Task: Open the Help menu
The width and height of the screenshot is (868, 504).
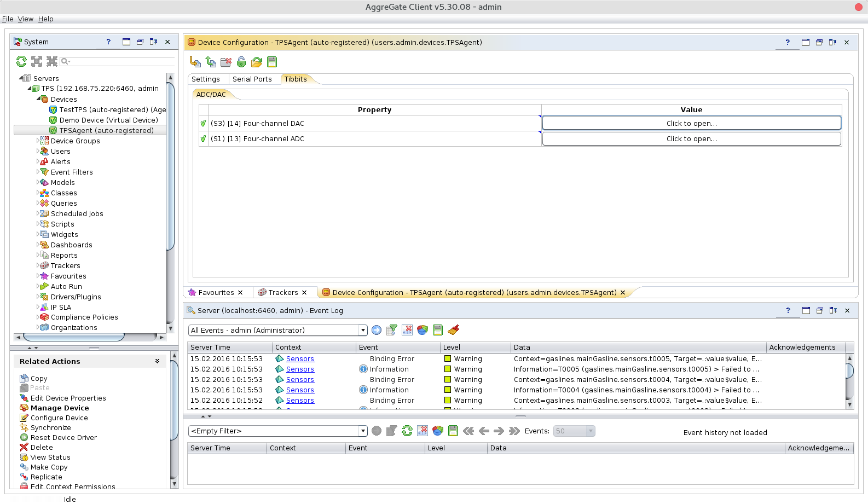Action: (46, 19)
